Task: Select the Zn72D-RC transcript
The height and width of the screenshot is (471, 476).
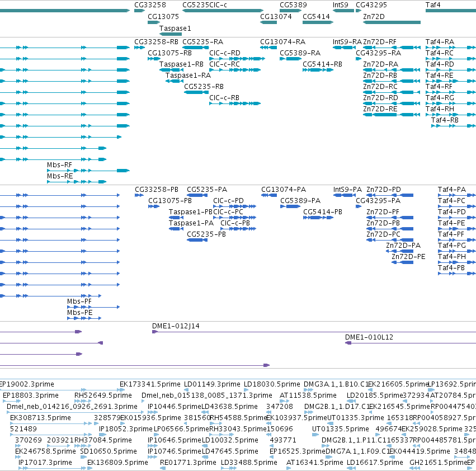Action: point(392,92)
